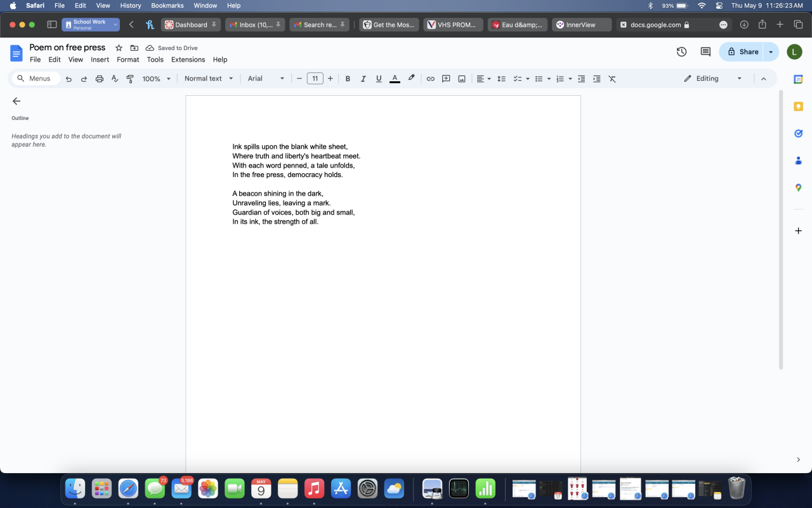Click the font size field
Image resolution: width=812 pixels, height=508 pixels.
point(315,79)
